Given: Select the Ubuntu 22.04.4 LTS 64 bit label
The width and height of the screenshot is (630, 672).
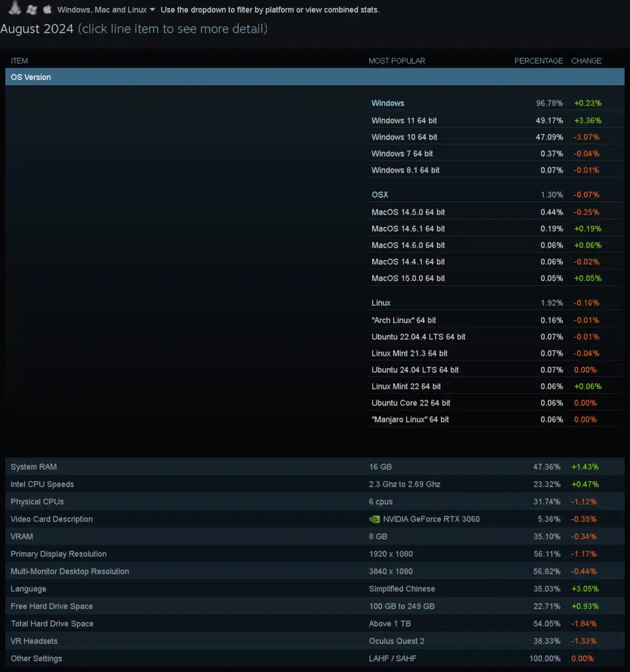Looking at the screenshot, I should point(418,337).
